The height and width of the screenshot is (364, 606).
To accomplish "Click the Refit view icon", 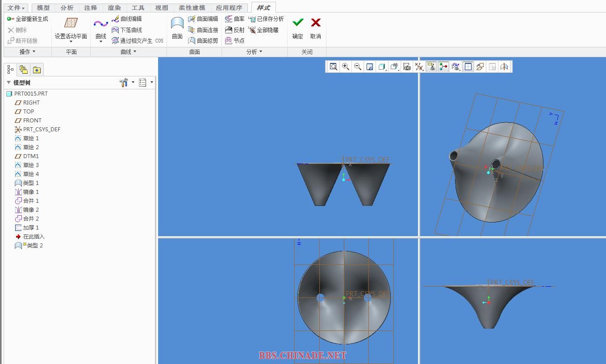I will pos(334,67).
